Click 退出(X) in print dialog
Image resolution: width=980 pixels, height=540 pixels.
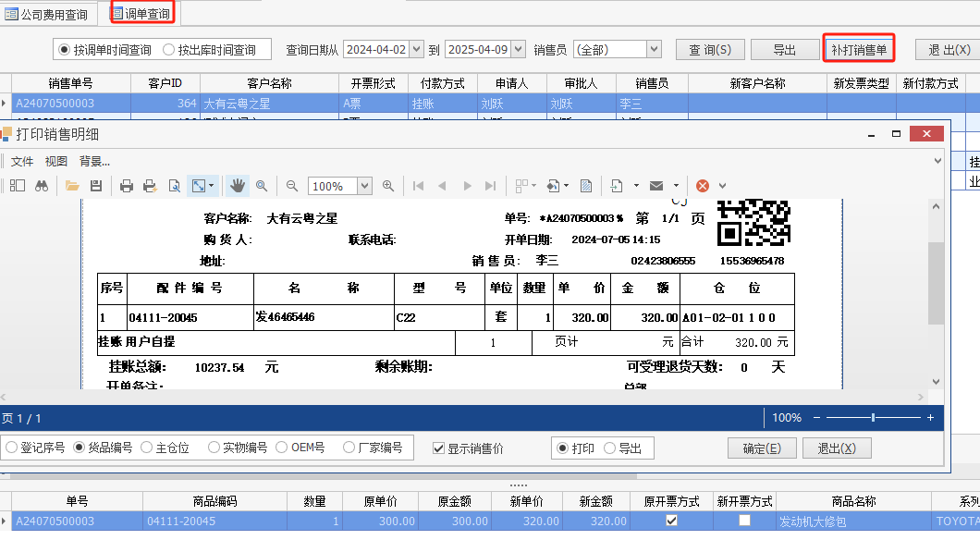(x=837, y=448)
